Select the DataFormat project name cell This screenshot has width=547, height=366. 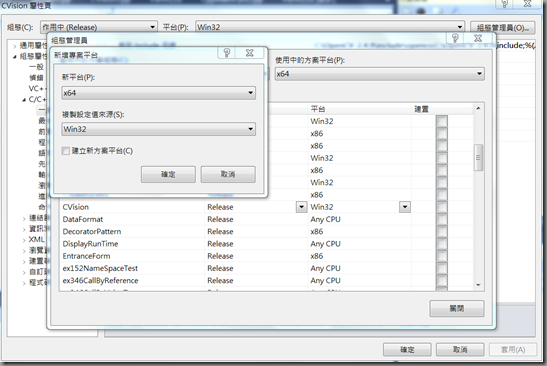click(132, 219)
